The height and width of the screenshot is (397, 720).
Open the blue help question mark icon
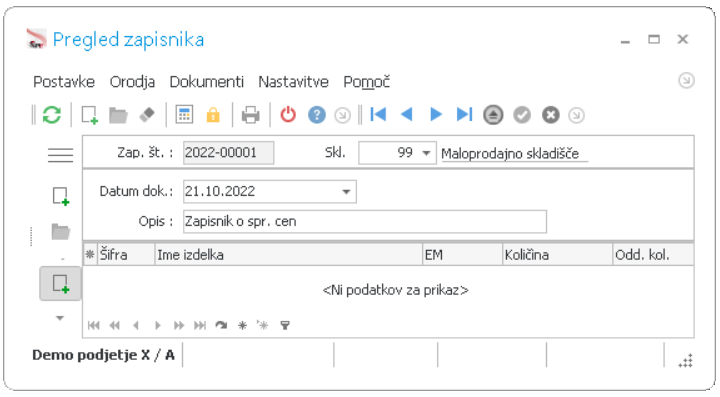[x=317, y=115]
